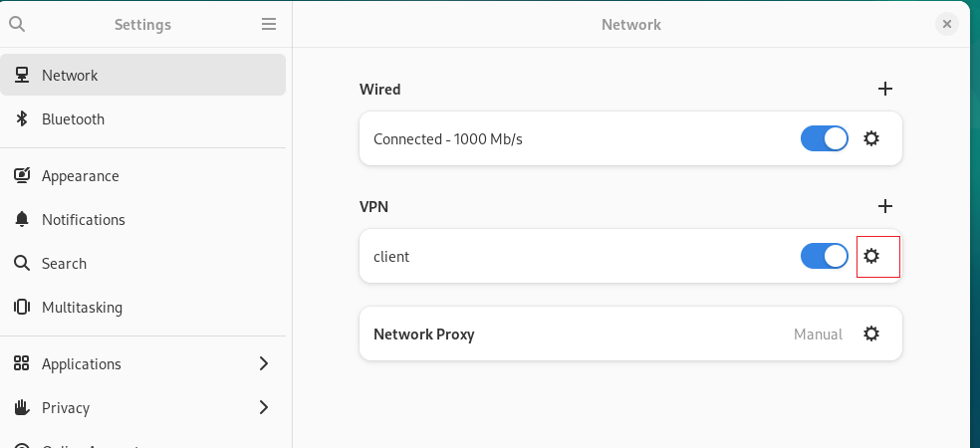This screenshot has height=448, width=980.
Task: Click the Notifications bell icon
Action: point(22,219)
